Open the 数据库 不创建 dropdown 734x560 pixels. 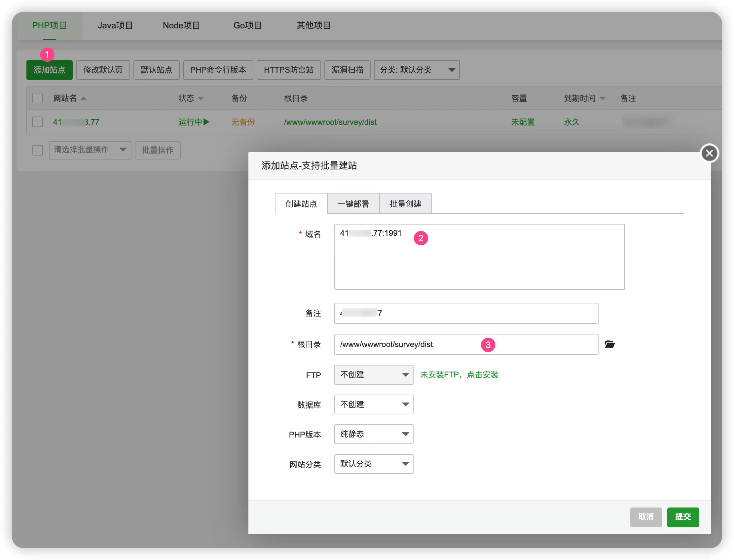tap(374, 404)
